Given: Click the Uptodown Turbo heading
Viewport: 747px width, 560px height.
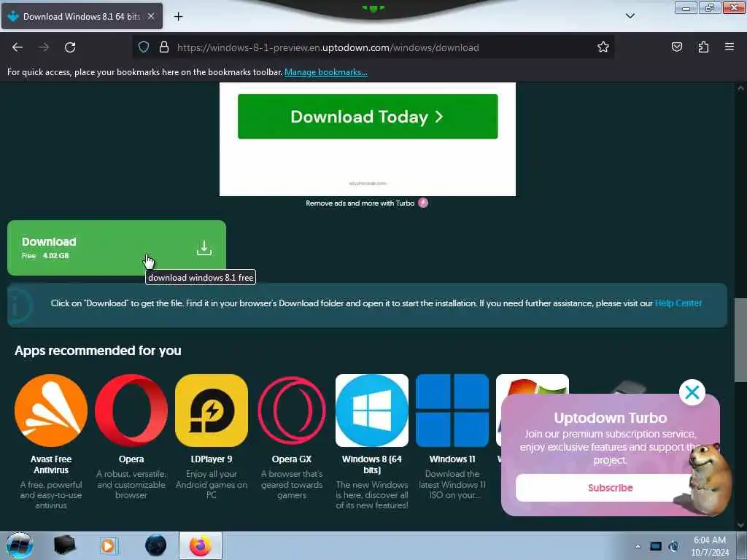Looking at the screenshot, I should click(611, 418).
